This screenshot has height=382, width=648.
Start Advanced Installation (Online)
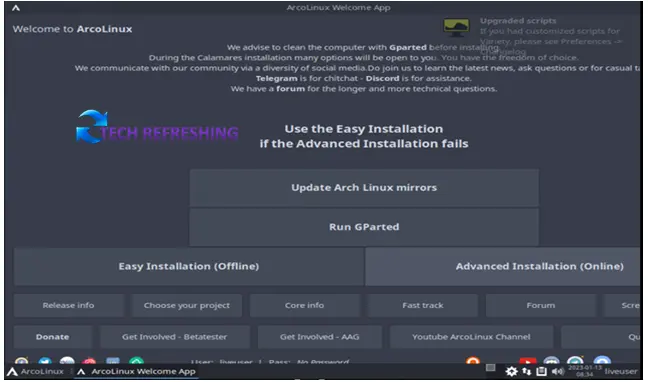503,266
